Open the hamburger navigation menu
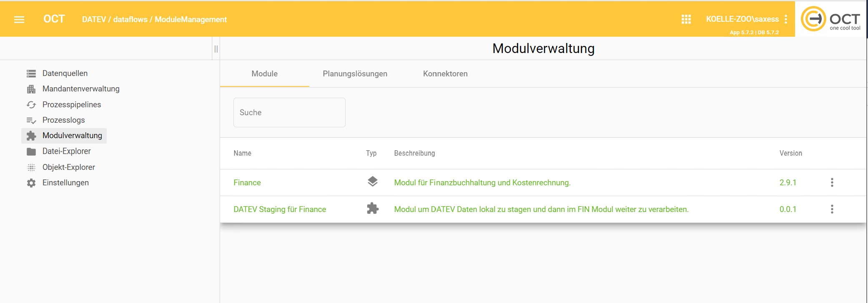Viewport: 868px width, 303px height. point(19,20)
